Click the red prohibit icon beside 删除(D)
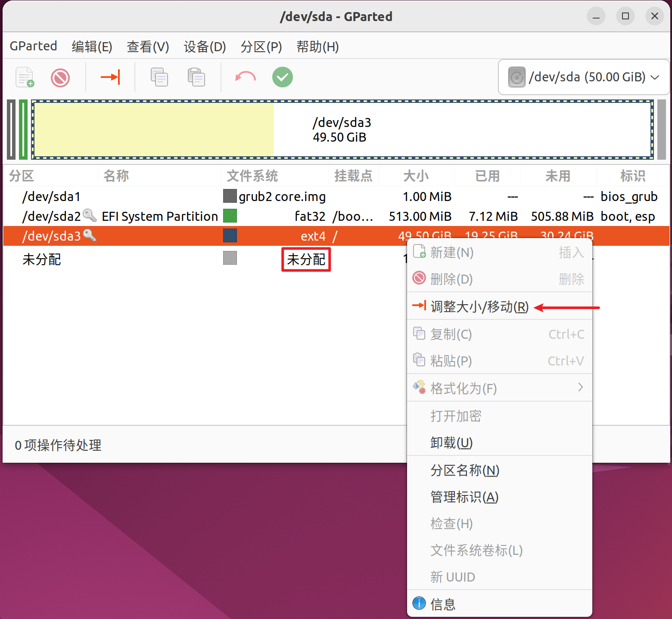Image resolution: width=672 pixels, height=619 pixels. 419,278
